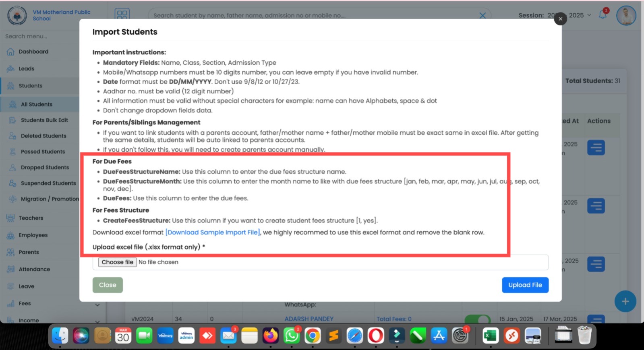Open actions menu icon for first student row
Image resolution: width=644 pixels, height=350 pixels.
(596, 148)
